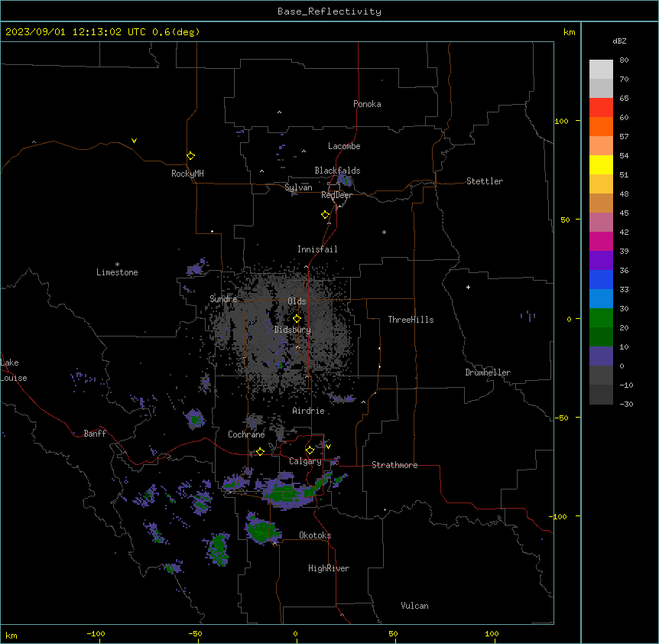
Task: Click the Ponoka city label
Action: 367,104
